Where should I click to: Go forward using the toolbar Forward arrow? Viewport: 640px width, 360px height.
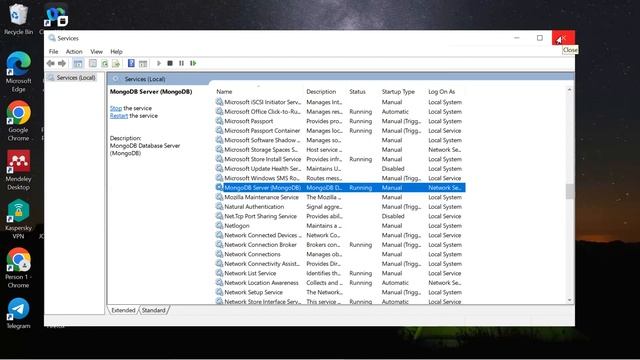(x=62, y=63)
